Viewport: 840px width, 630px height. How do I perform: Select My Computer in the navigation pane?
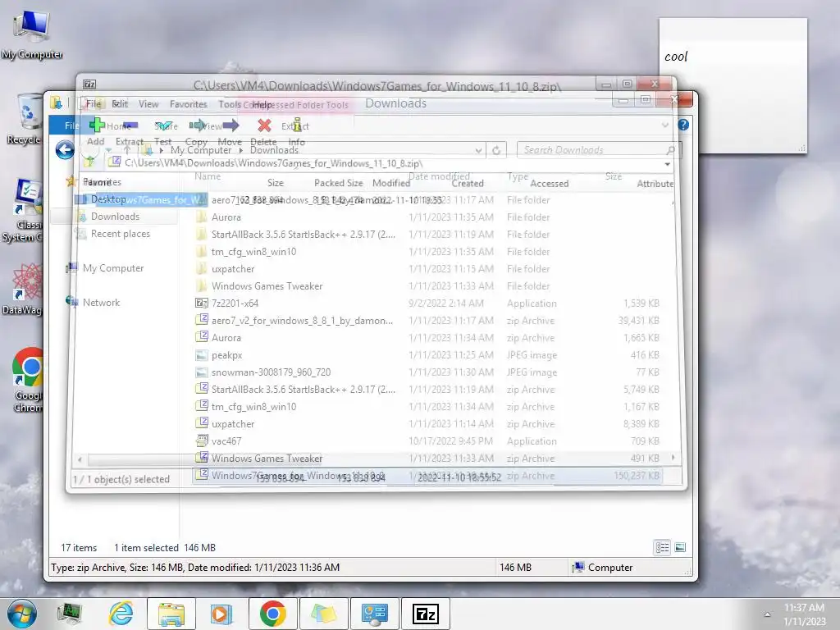tap(113, 268)
